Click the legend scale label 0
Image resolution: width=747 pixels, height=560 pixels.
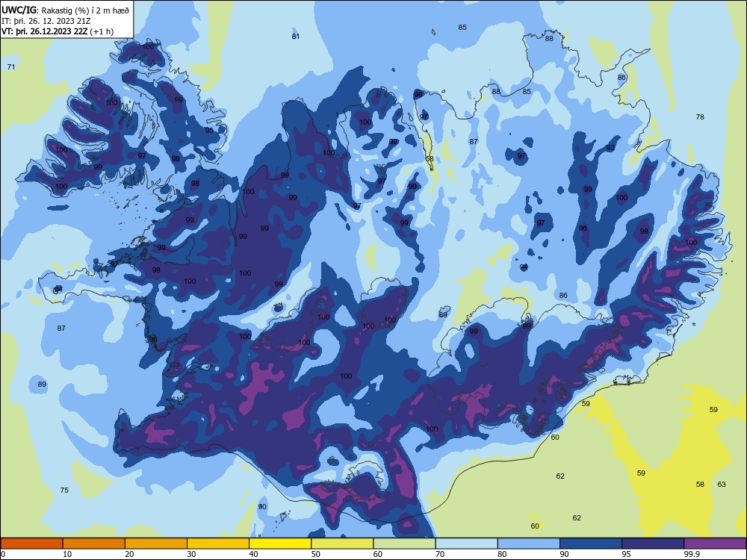[x=3, y=554]
